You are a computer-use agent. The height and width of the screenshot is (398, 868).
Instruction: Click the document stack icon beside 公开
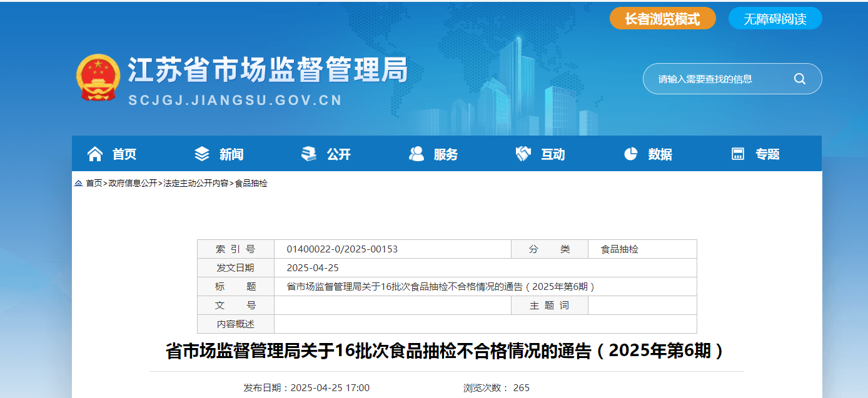pos(309,154)
